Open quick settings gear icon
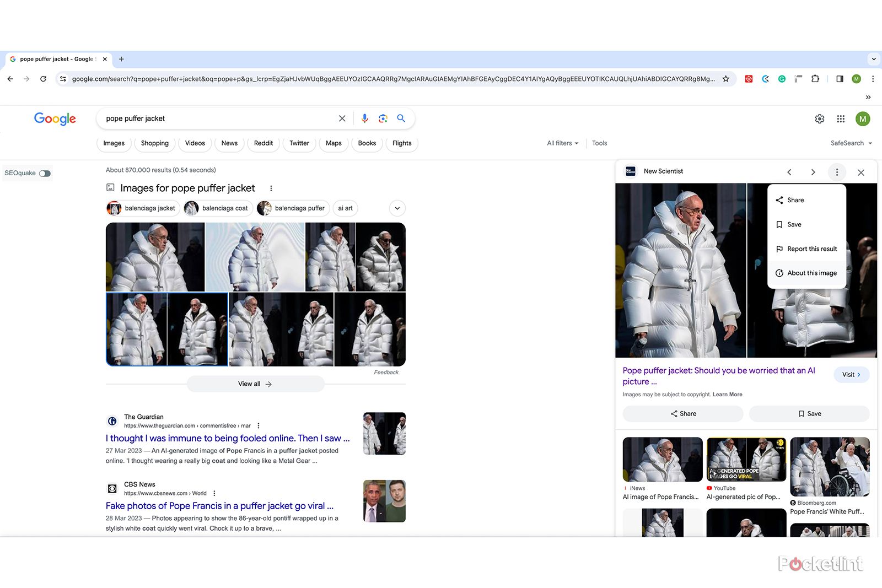The width and height of the screenshot is (882, 588). 820,118
